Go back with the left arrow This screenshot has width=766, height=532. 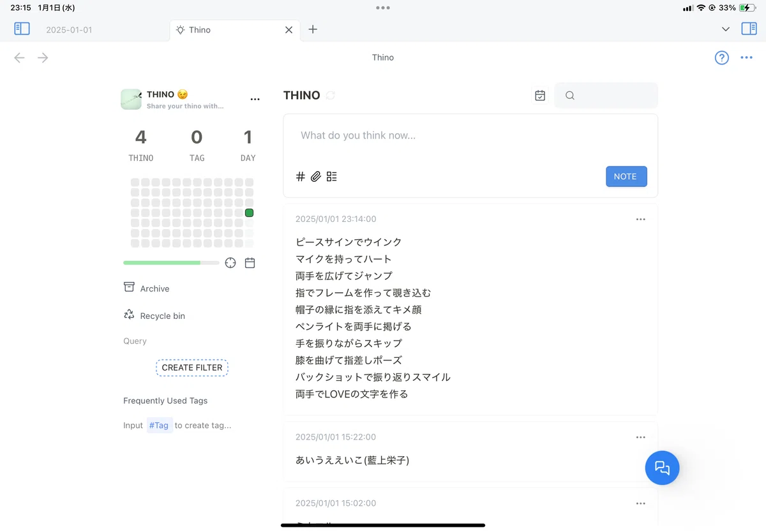pyautogui.click(x=19, y=58)
